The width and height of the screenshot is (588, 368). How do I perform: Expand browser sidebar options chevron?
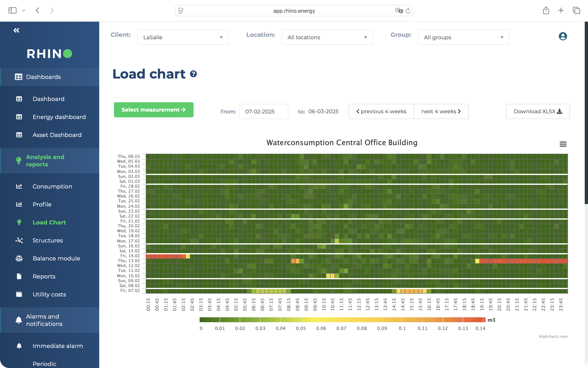[x=23, y=11]
